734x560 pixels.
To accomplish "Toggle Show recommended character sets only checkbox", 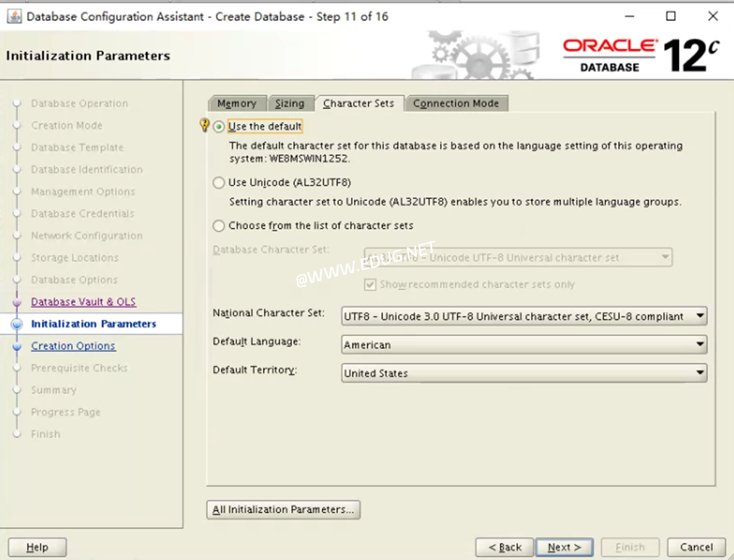I will click(x=370, y=285).
